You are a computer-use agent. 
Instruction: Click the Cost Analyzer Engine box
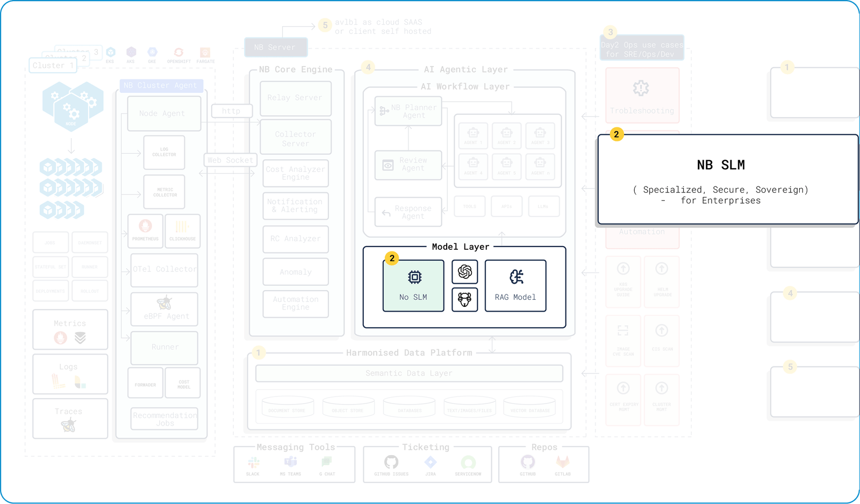[296, 173]
